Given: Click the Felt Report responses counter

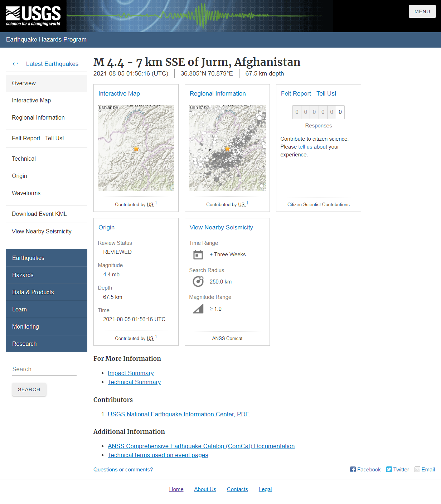Looking at the screenshot, I should tap(319, 112).
